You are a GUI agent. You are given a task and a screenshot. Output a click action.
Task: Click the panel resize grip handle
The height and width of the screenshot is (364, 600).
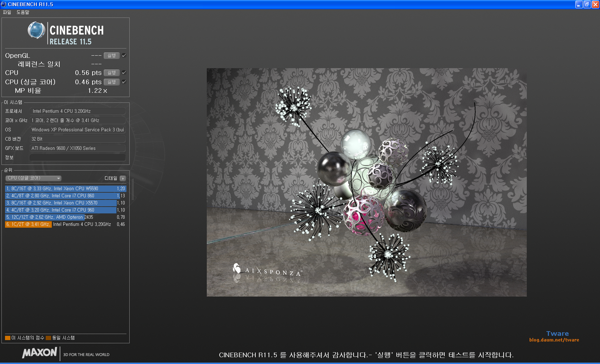(132, 189)
